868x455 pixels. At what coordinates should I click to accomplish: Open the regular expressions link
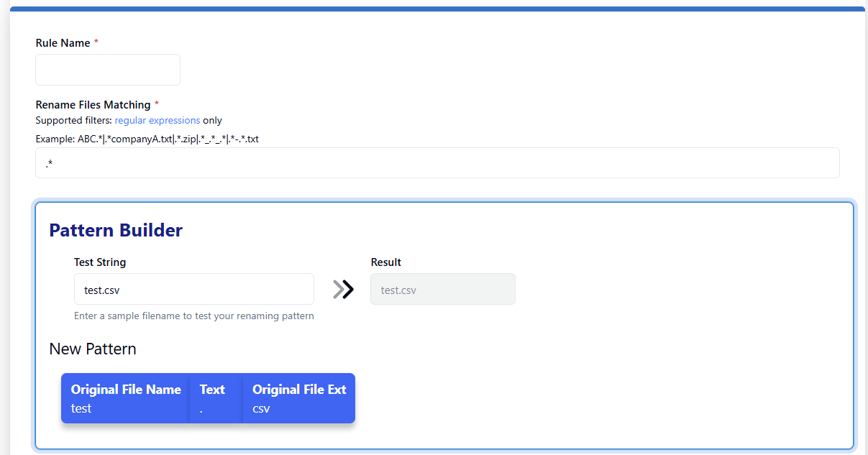(157, 120)
